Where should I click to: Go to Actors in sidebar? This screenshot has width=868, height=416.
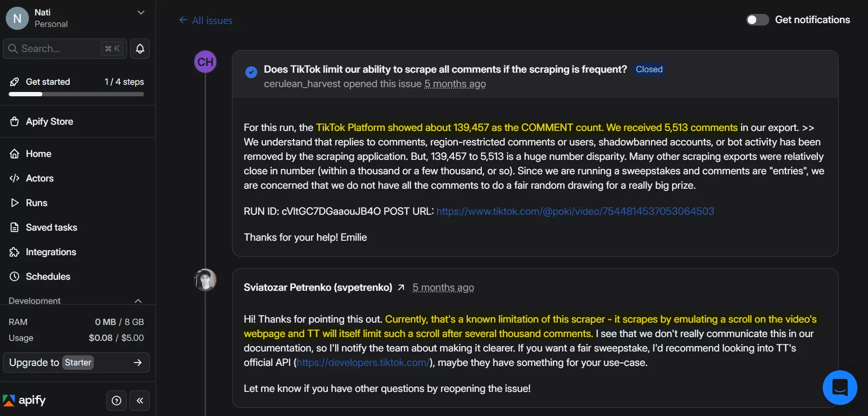[x=39, y=178]
